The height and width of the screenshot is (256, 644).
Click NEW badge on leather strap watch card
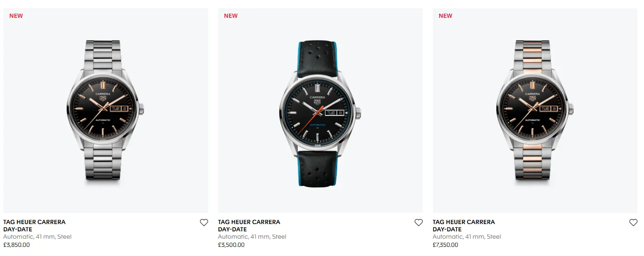tap(231, 16)
